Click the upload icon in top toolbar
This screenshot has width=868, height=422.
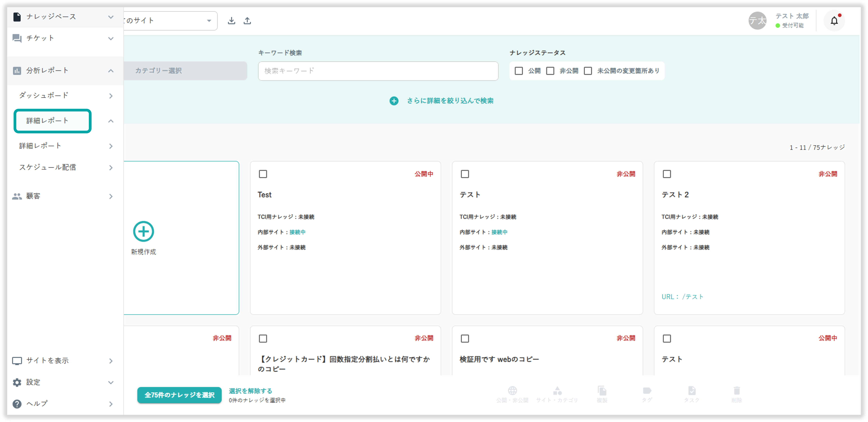click(247, 21)
